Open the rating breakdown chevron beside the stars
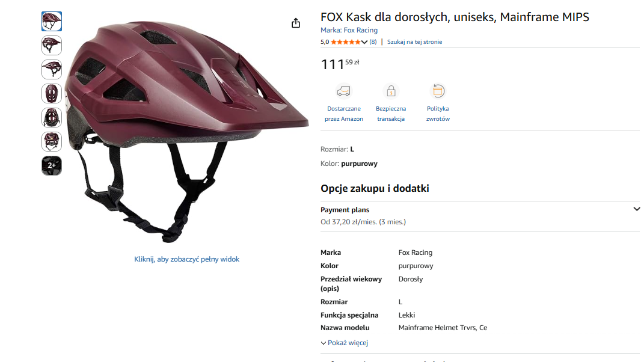 [364, 42]
